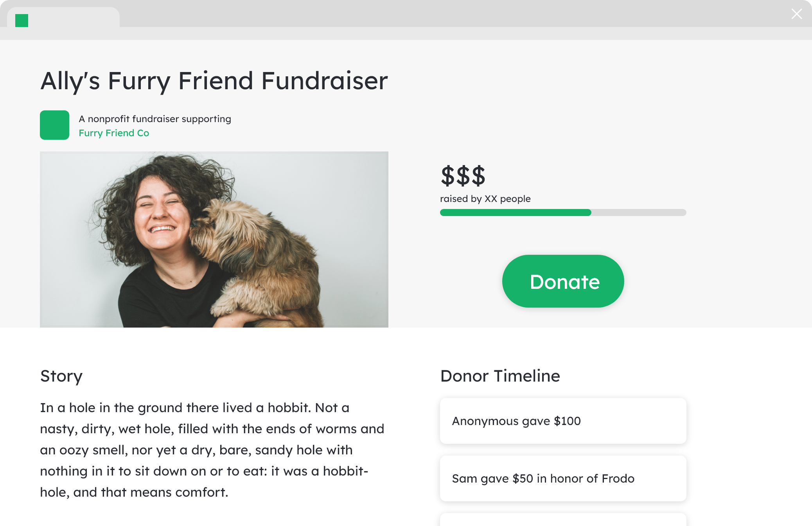Viewport: 812px width, 526px height.
Task: Click the 'Ally's Furry Friend Fundraiser' title
Action: (x=214, y=81)
